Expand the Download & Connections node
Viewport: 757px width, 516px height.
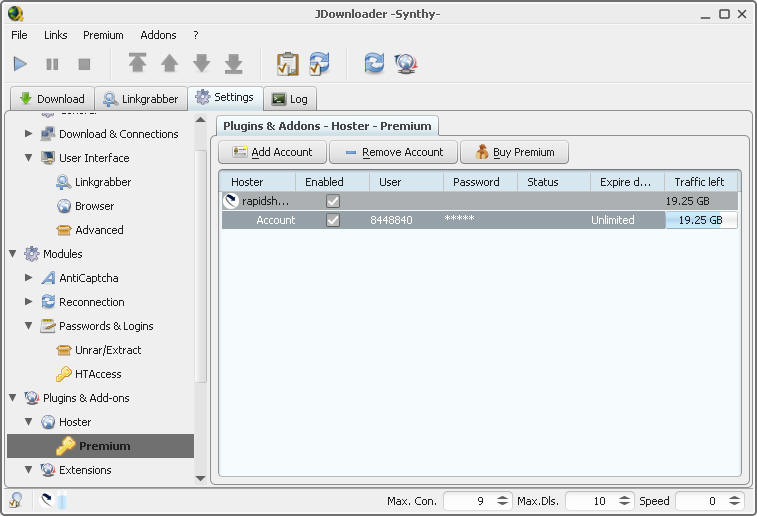[x=28, y=134]
